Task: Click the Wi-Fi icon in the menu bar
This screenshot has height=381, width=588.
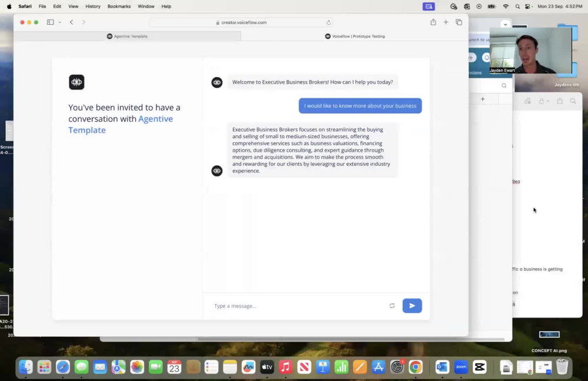Action: click(506, 6)
